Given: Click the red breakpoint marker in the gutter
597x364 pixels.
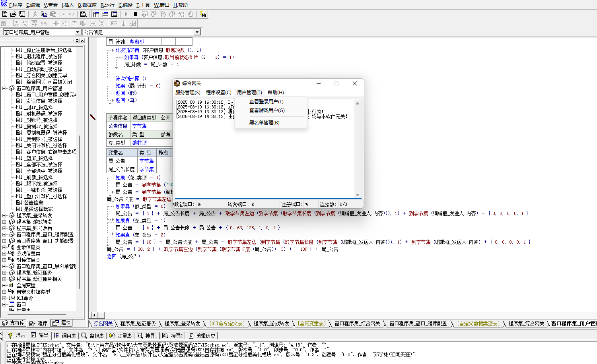Looking at the screenshot, I should point(93,117).
